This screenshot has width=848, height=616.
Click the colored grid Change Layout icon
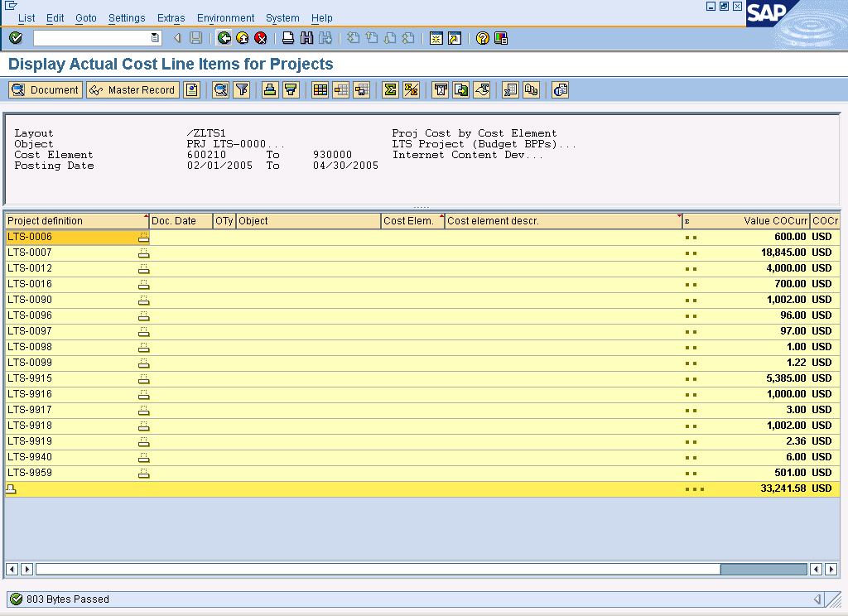click(x=320, y=89)
